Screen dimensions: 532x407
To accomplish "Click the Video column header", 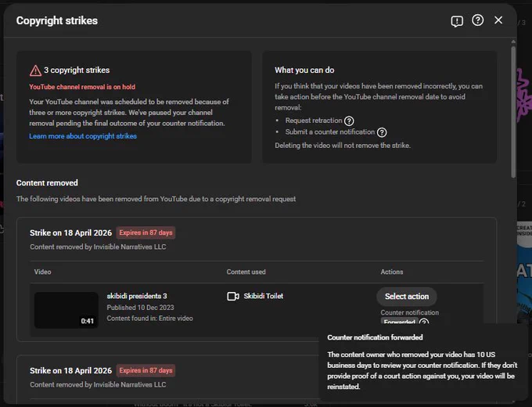I will point(42,272).
